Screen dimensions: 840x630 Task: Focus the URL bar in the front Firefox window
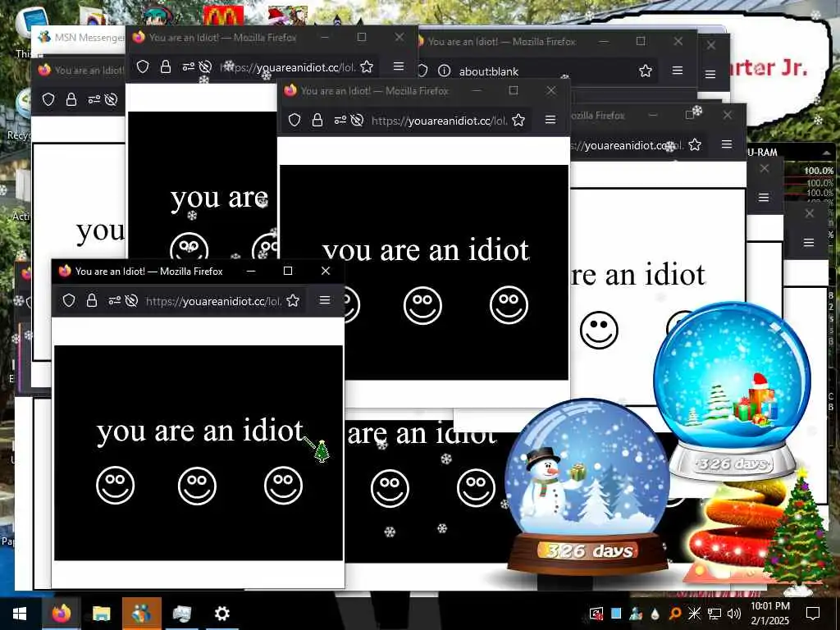tap(213, 301)
